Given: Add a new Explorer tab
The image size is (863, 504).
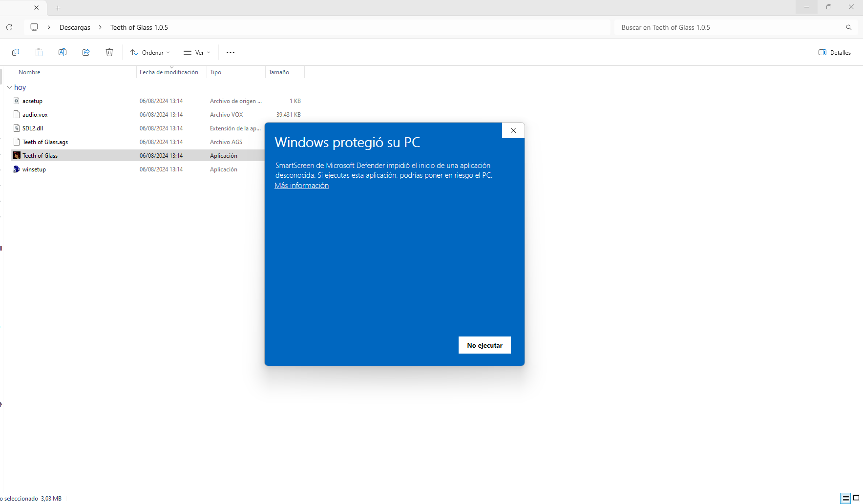Looking at the screenshot, I should click(58, 8).
